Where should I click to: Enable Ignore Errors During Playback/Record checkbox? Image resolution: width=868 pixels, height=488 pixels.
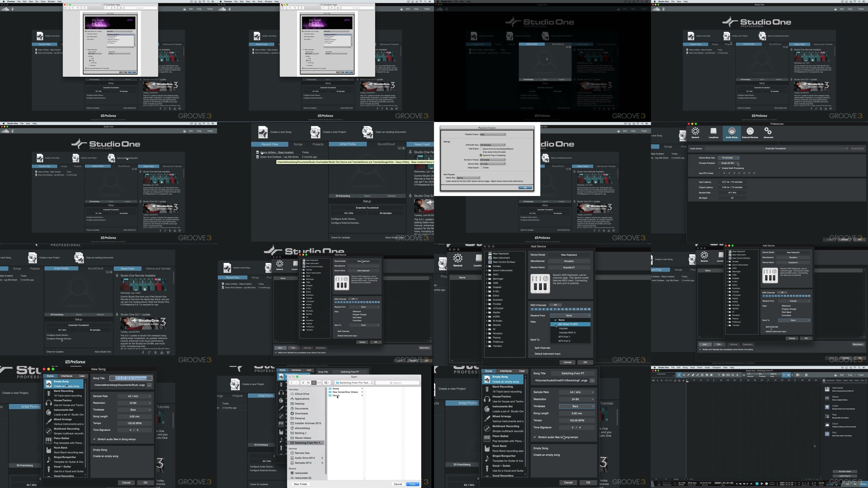pos(481,149)
